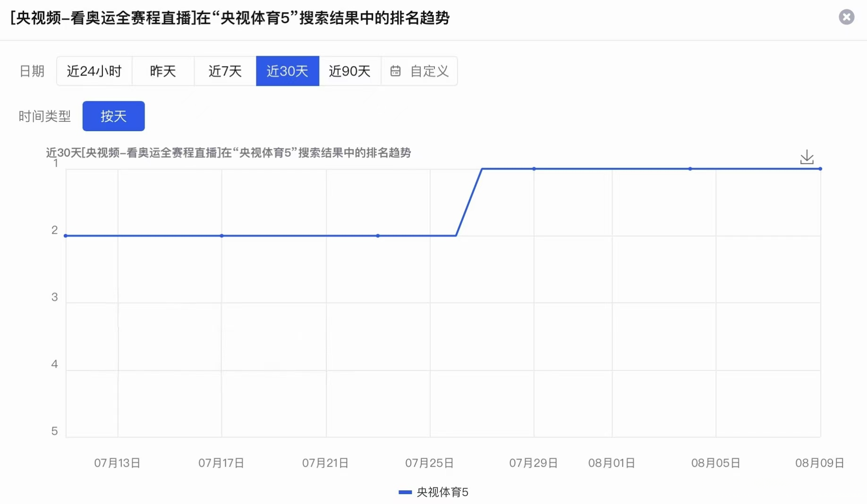Click the 08月01日 x-axis label

(612, 463)
